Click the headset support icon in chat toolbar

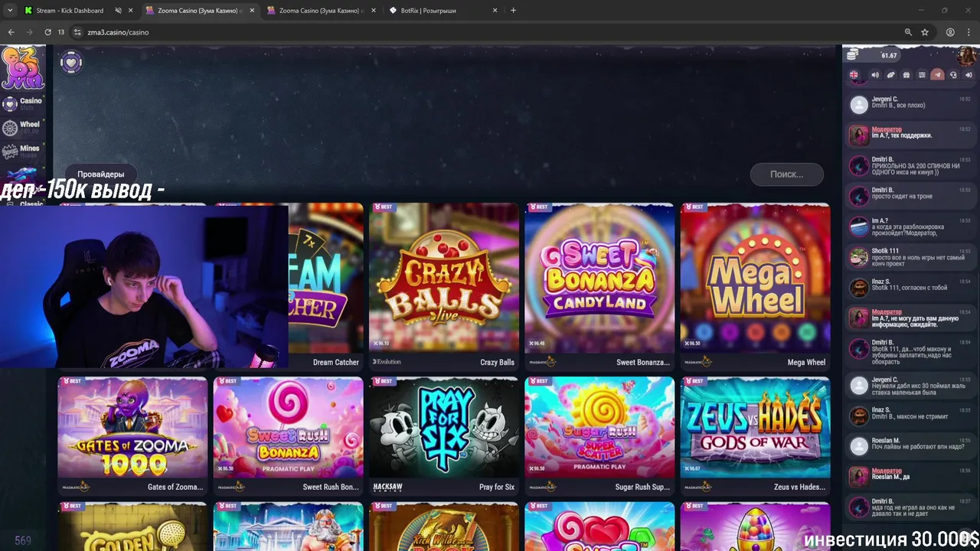coord(953,75)
